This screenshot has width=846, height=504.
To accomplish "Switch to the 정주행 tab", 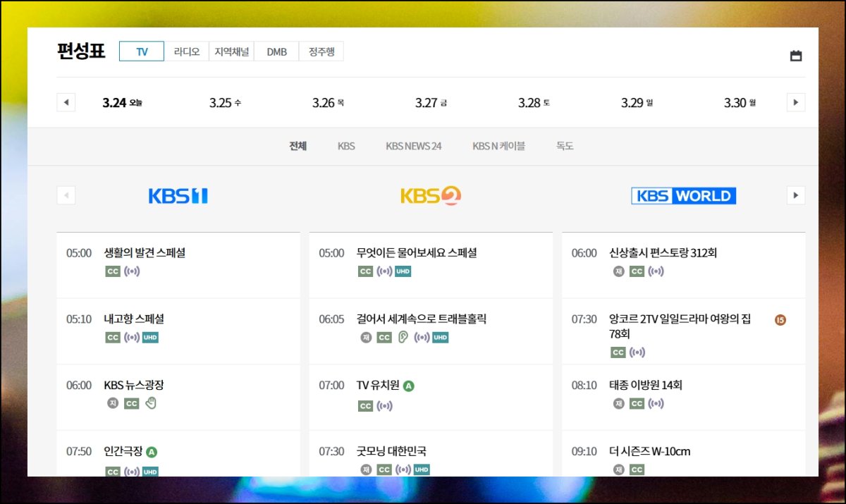I will click(321, 51).
